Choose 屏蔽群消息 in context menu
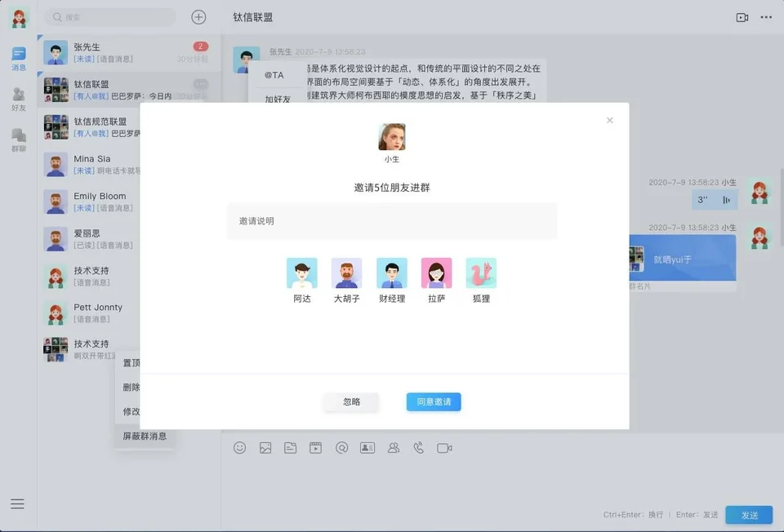 pyautogui.click(x=145, y=436)
